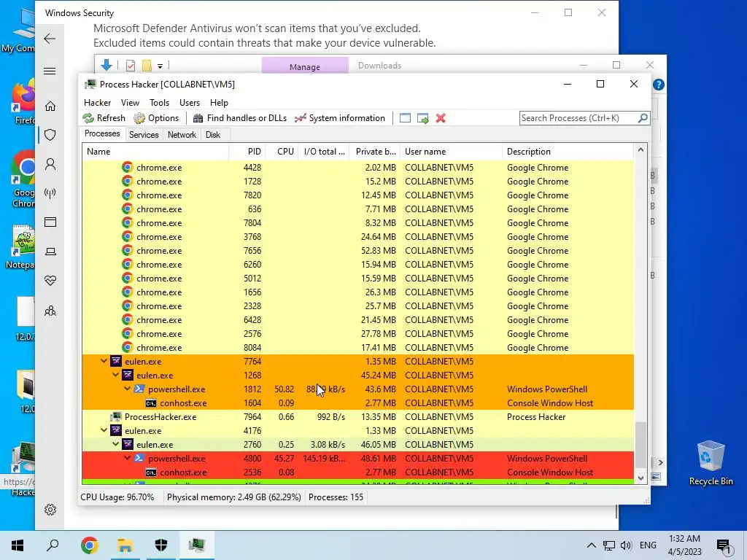The height and width of the screenshot is (560, 747).
Task: Open the Tools menu
Action: tap(159, 103)
